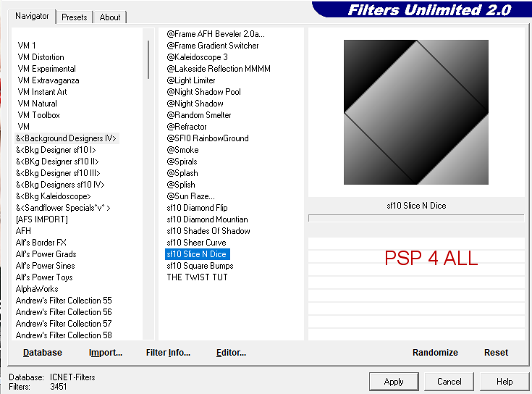Open the Database menu

pyautogui.click(x=43, y=353)
